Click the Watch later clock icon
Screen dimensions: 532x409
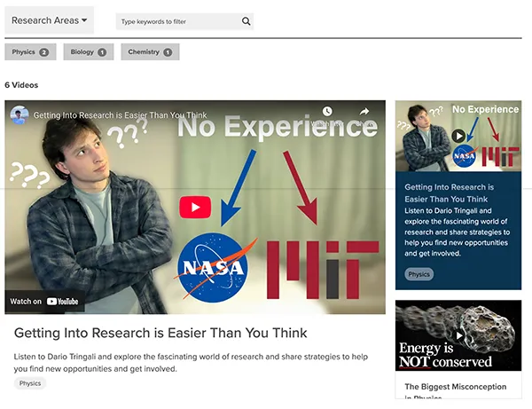[x=327, y=111]
